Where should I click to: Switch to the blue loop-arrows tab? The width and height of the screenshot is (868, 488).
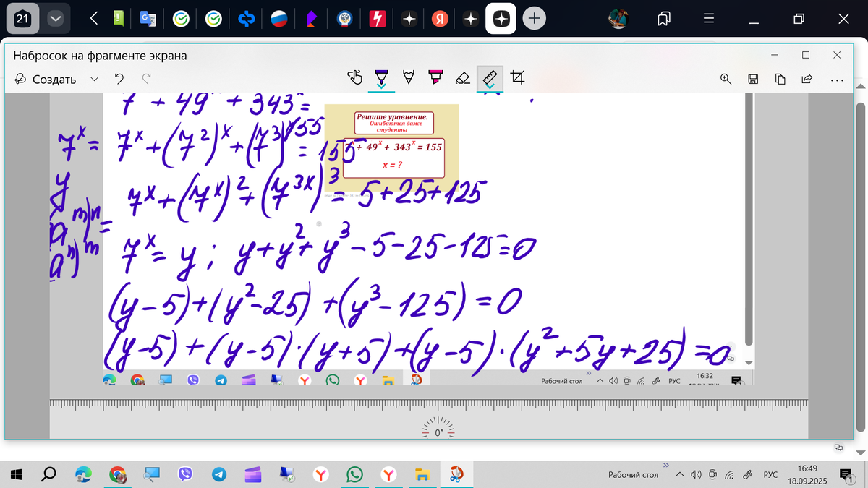coord(247,20)
